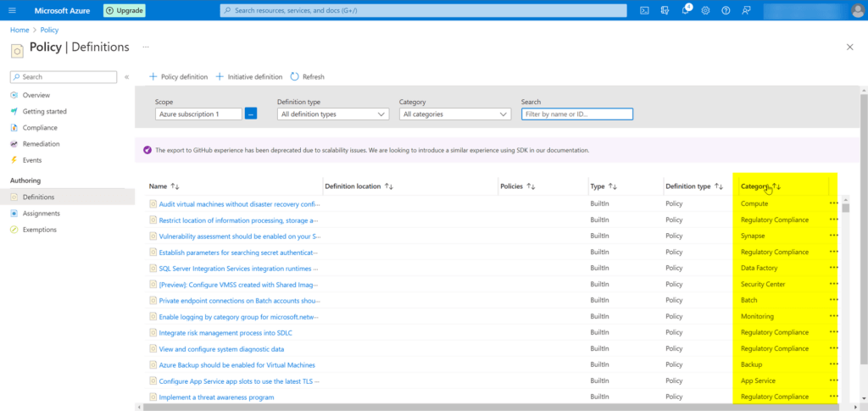
Task: Open 'Establish parameters for searching secret' policy
Action: [239, 252]
